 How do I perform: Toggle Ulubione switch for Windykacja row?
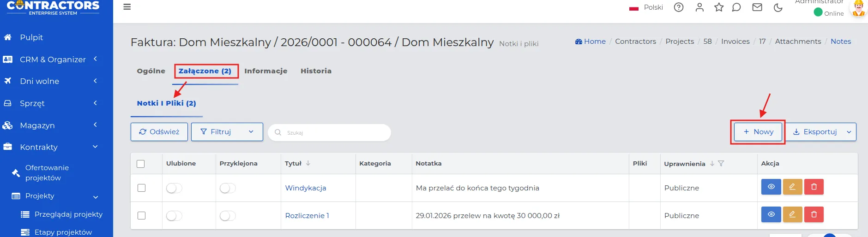[x=174, y=188]
